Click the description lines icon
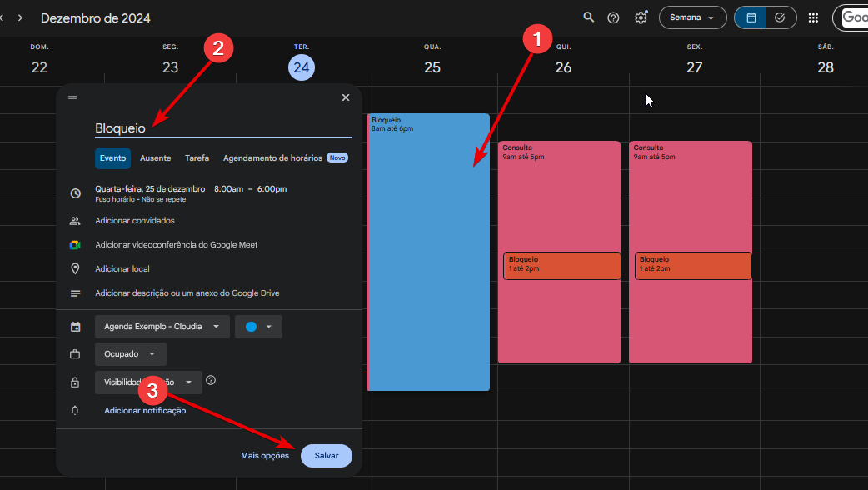This screenshot has height=490, width=868. [75, 292]
